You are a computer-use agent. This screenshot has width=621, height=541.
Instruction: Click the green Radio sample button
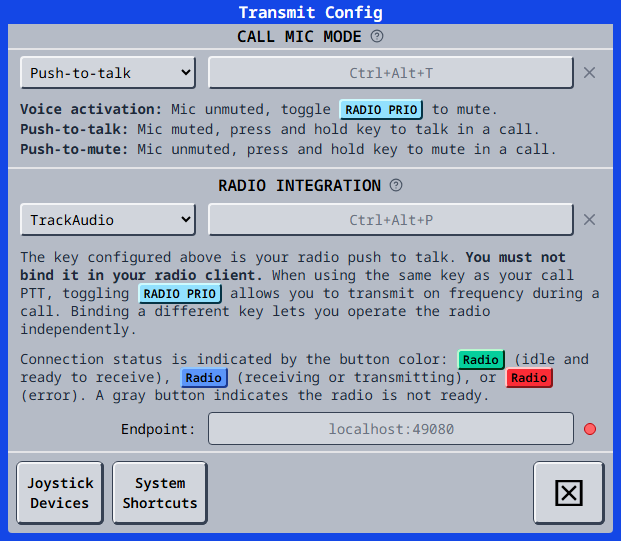coord(481,359)
